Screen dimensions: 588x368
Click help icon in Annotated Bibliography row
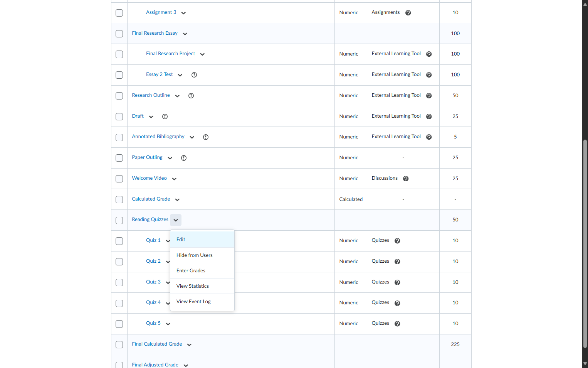429,137
